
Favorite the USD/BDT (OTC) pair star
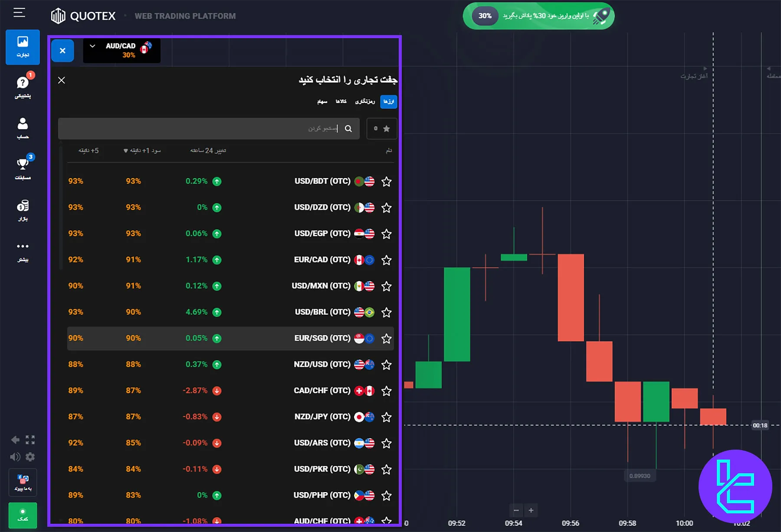pos(386,182)
